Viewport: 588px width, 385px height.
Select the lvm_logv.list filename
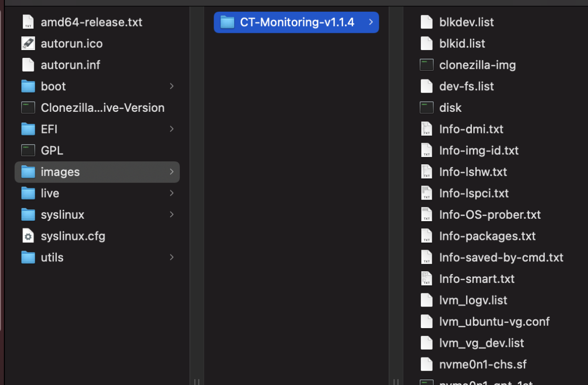[x=473, y=300]
